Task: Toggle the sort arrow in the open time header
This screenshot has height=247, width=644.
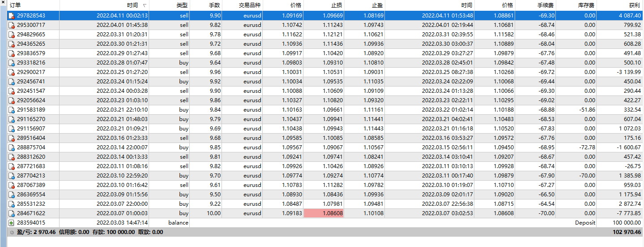Action: point(144,5)
